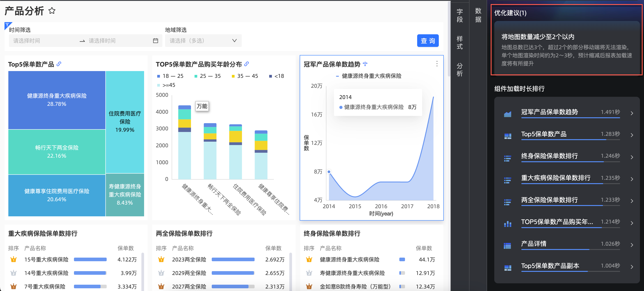Switch to the 字段 side tab
This screenshot has height=291, width=644.
pos(460,16)
